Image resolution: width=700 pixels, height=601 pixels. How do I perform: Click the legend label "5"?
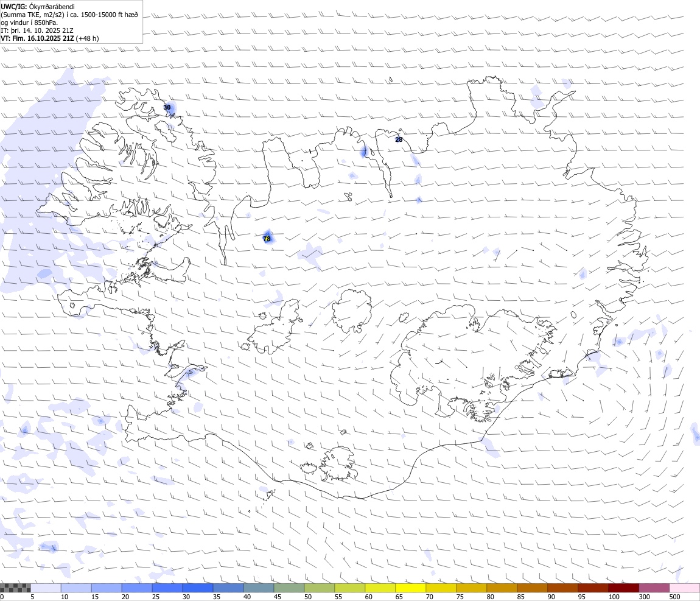(x=32, y=597)
